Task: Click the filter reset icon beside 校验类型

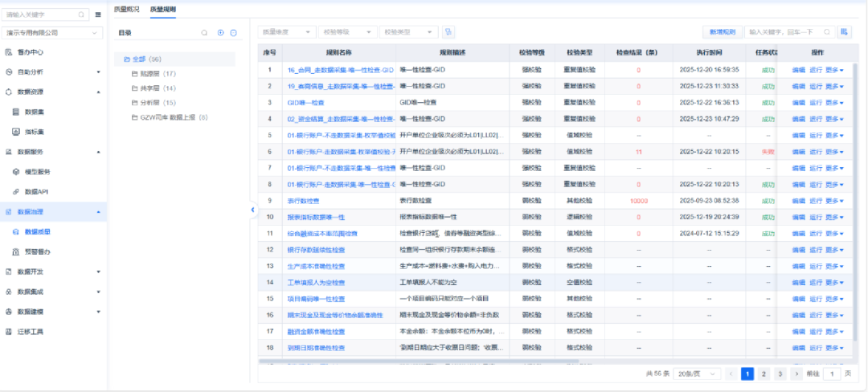Action: [449, 32]
